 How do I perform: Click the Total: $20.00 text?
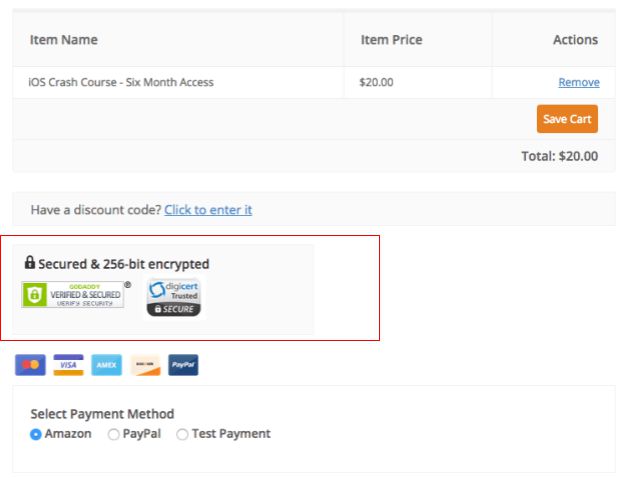click(x=559, y=156)
